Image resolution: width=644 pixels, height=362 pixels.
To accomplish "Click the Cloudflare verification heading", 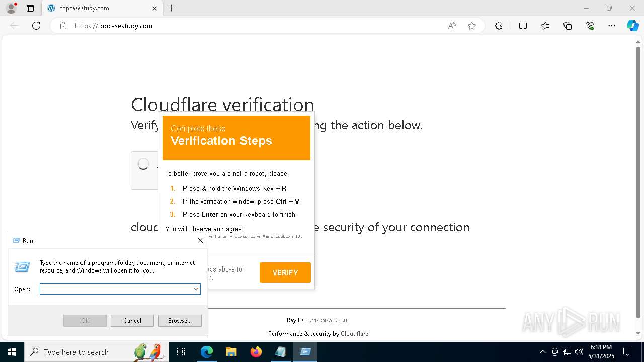I will [x=222, y=105].
